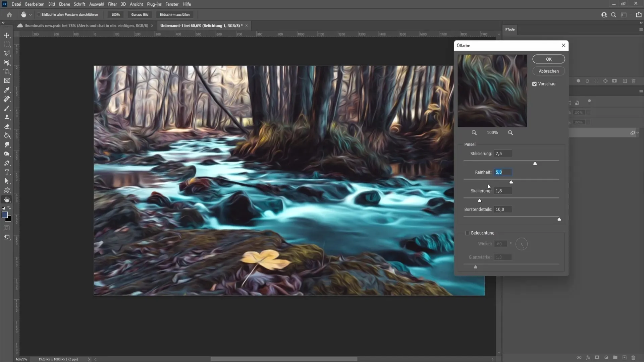
Task: Click the Stilisierung slider handle
Action: point(535,163)
